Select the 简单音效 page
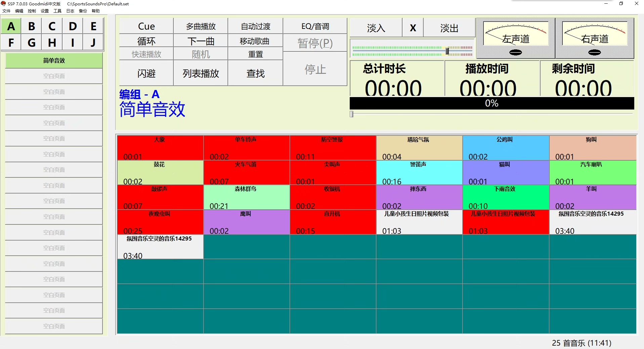The image size is (644, 349). (x=54, y=60)
